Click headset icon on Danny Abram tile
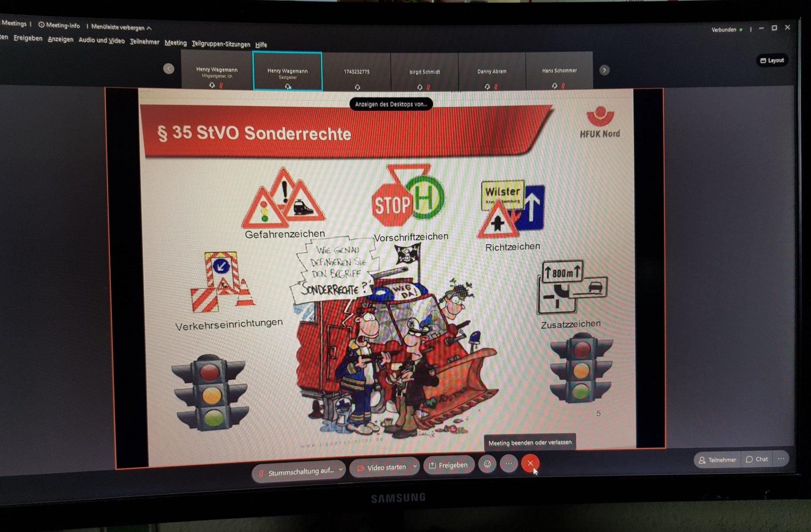 click(487, 87)
